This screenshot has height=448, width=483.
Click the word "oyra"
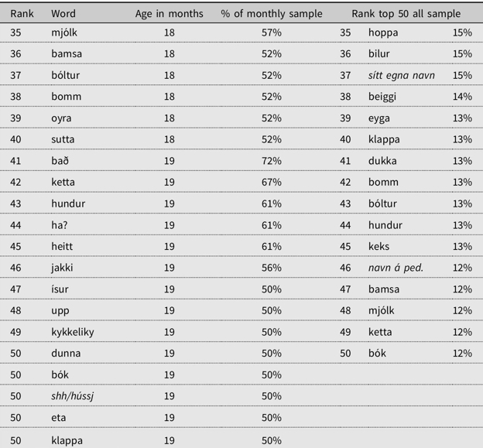click(62, 118)
